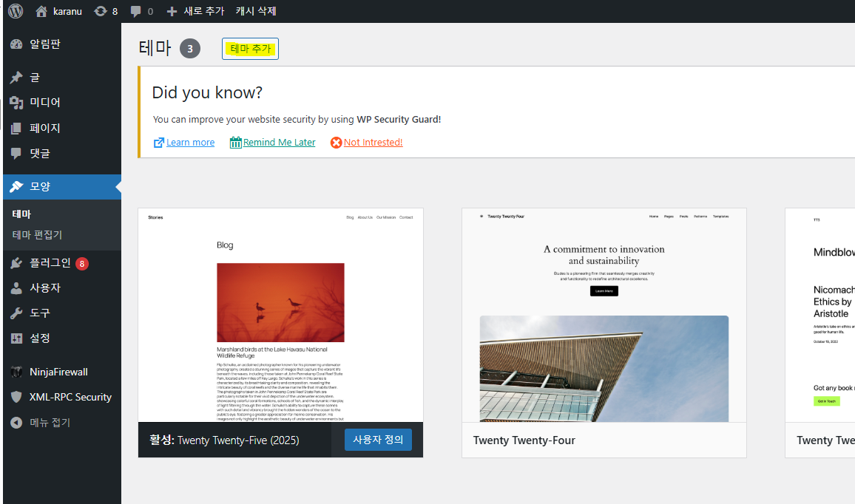Click the 댓글 menu label
This screenshot has width=855, height=504.
(x=40, y=153)
